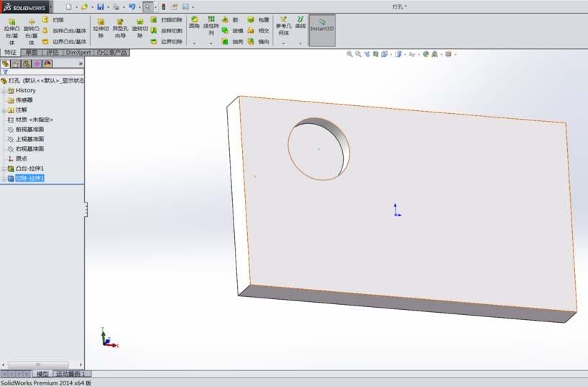Open the PropertyManager panel tab
This screenshot has height=387, width=588.
pos(15,63)
